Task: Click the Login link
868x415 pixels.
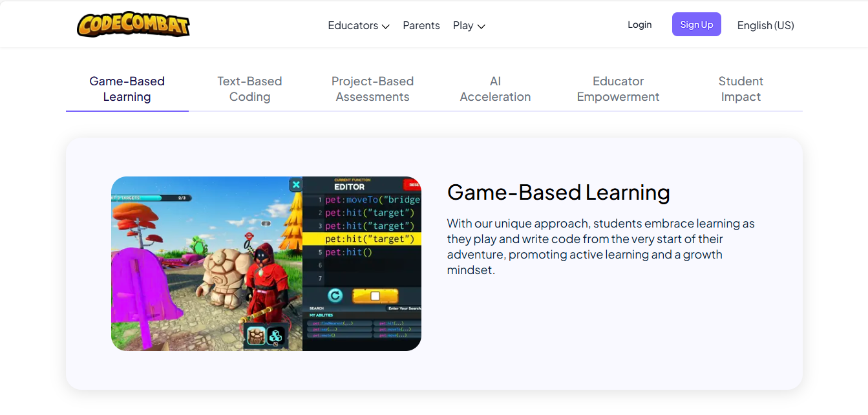Action: click(639, 25)
